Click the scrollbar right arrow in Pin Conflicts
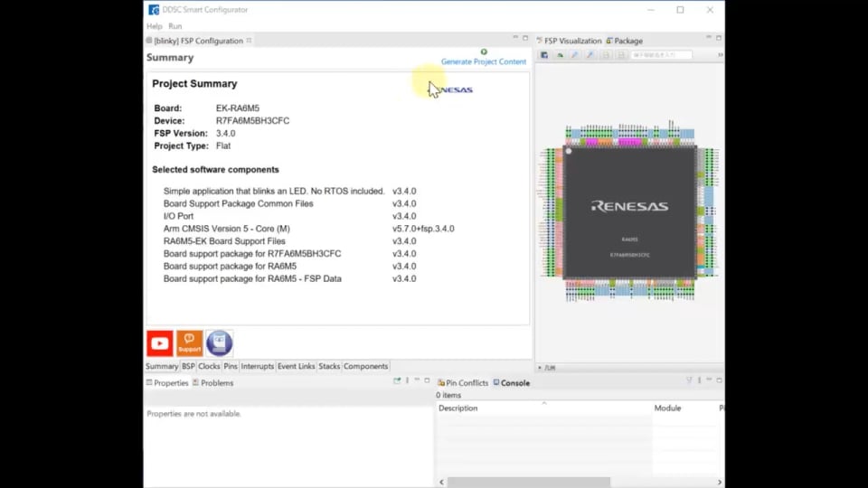 click(x=720, y=482)
